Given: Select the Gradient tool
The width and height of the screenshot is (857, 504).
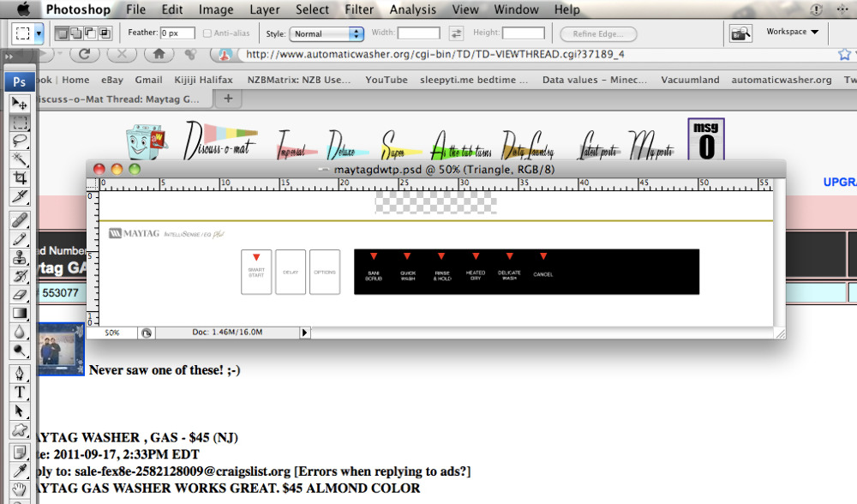Looking at the screenshot, I should pyautogui.click(x=19, y=313).
